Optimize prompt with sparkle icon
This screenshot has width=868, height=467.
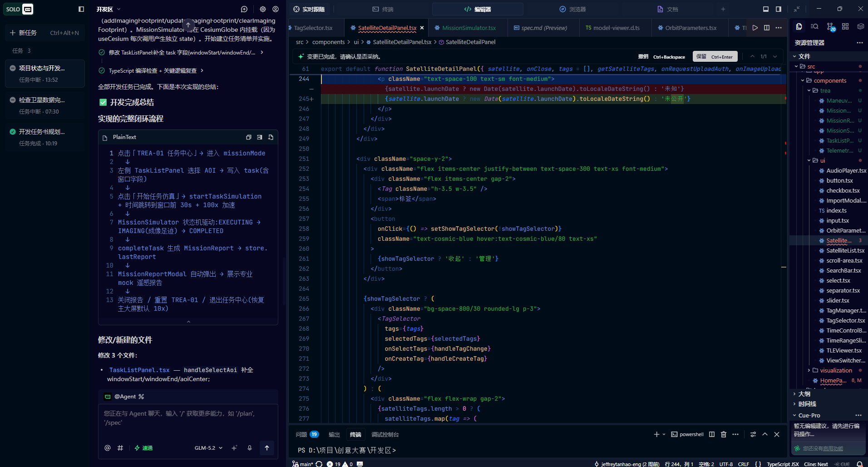[234, 448]
